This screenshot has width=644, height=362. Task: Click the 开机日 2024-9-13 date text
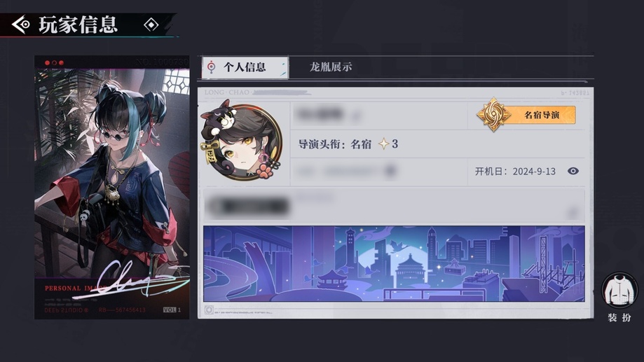tap(515, 171)
